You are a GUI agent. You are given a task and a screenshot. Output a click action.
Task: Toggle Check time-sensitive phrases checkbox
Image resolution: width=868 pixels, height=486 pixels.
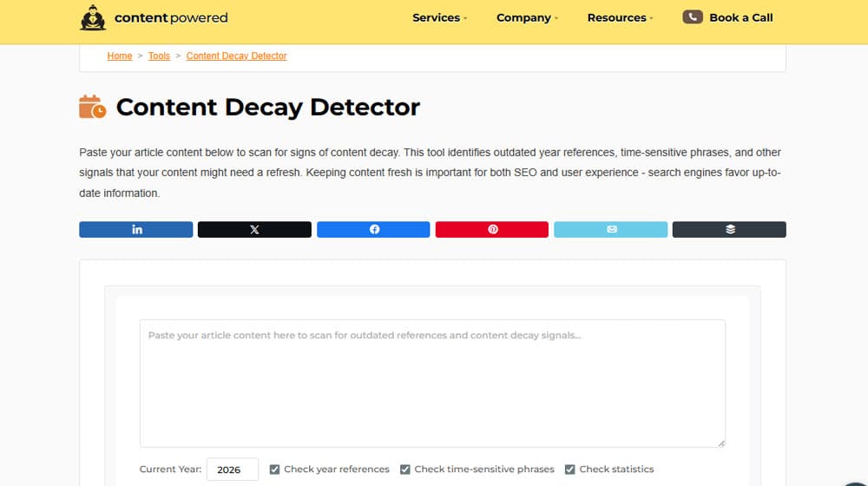(405, 470)
